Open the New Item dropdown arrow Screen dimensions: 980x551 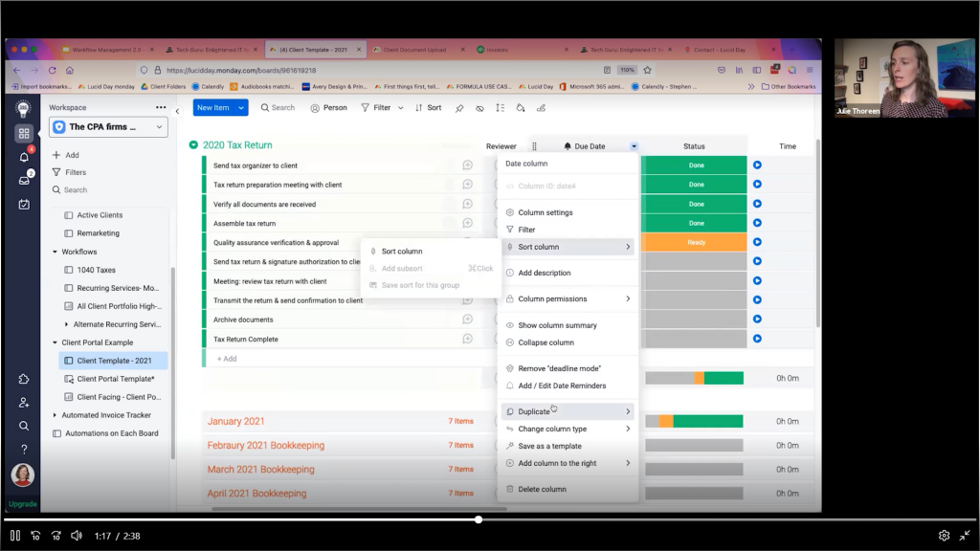pos(240,108)
